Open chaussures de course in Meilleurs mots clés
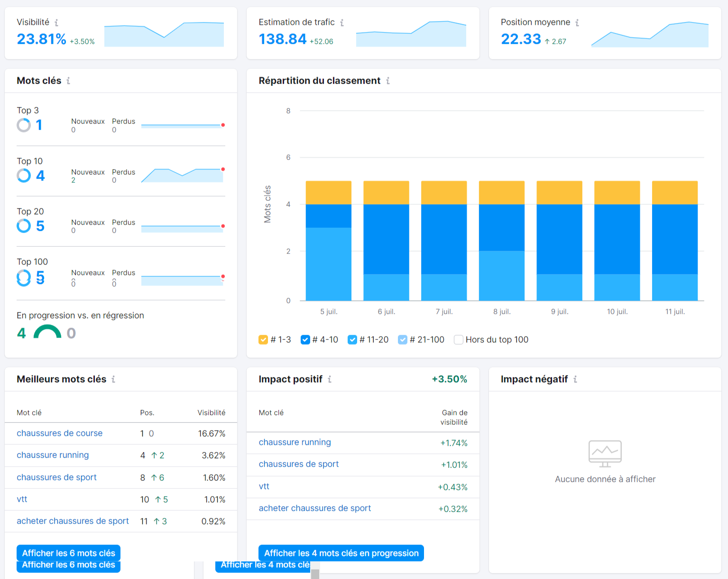 tap(60, 433)
